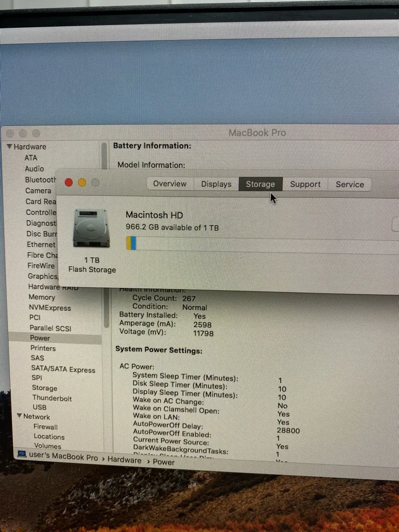Select Bluetooth in the sidebar

click(41, 180)
